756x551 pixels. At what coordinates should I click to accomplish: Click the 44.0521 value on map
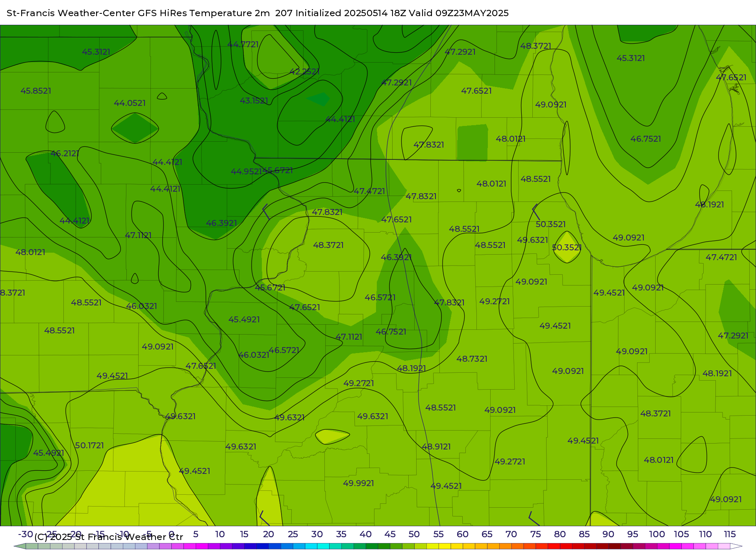tap(130, 103)
